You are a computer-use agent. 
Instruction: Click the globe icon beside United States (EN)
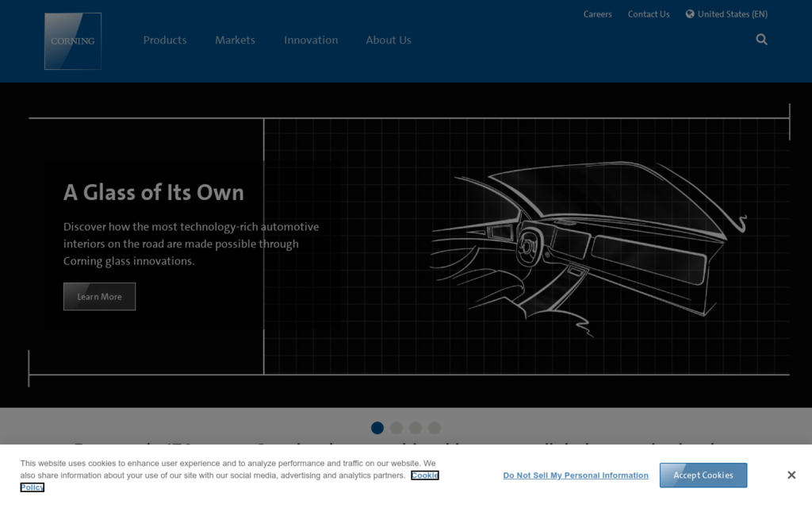(689, 13)
